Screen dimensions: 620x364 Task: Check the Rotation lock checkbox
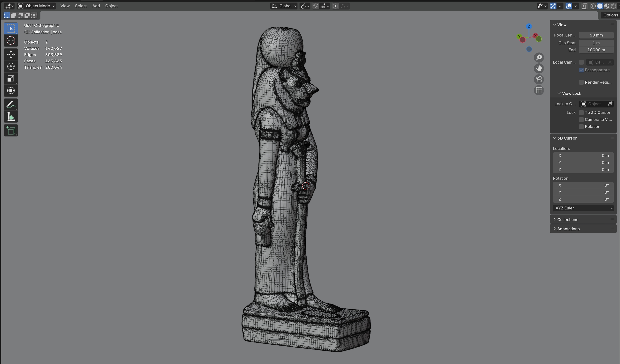(581, 127)
